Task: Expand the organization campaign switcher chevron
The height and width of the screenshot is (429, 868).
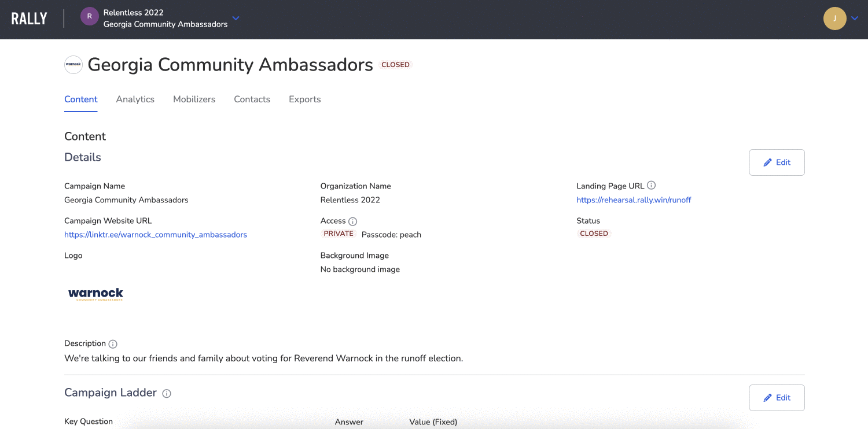Action: (236, 19)
